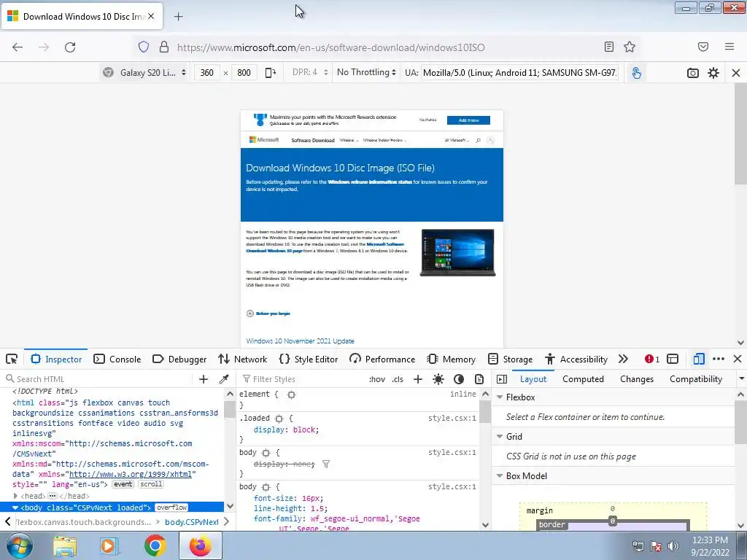
Task: Toggle the three-pane inspector sidebar
Action: point(502,379)
